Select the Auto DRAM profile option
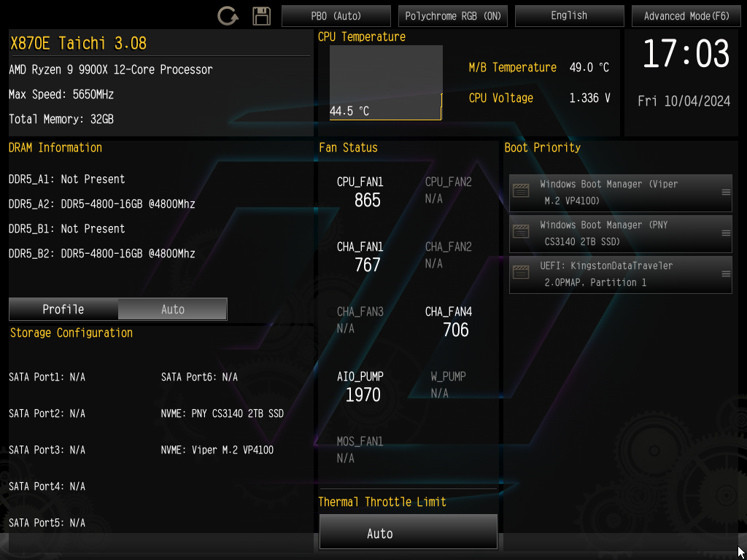This screenshot has width=747, height=560. pos(172,309)
